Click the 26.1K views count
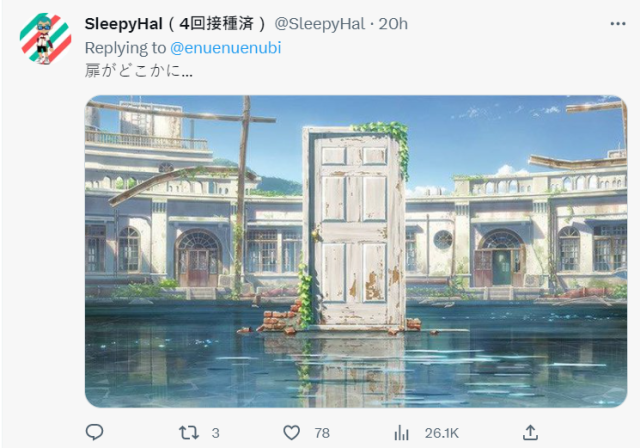Viewport: 640px width, 448px height. 442,433
